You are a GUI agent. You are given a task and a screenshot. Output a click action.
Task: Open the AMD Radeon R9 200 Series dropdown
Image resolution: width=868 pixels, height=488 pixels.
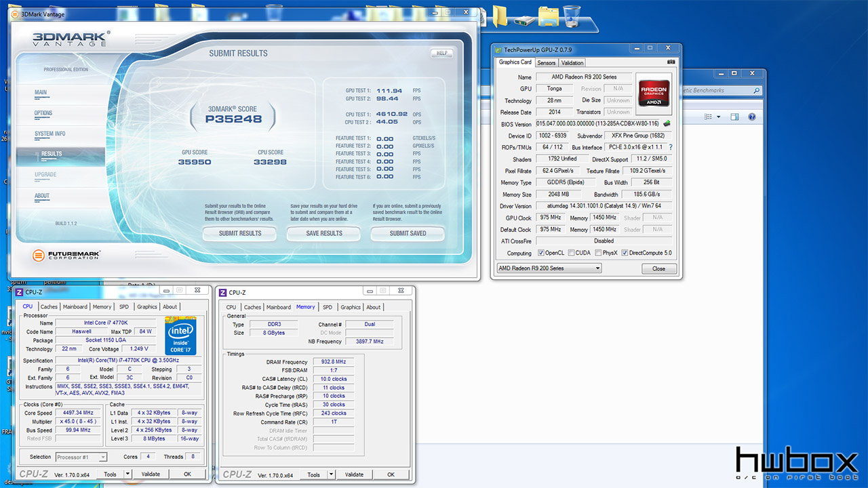click(549, 268)
